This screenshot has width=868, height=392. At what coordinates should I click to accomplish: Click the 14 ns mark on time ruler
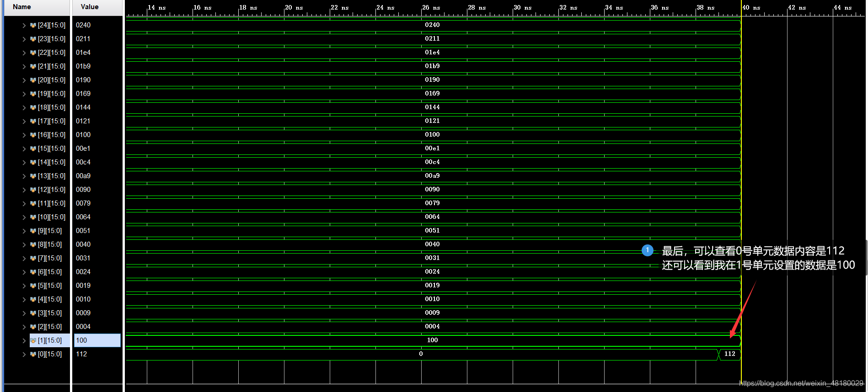(156, 8)
